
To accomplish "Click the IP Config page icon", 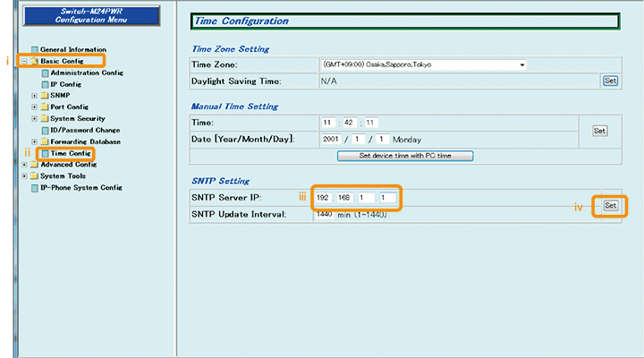I will point(45,84).
